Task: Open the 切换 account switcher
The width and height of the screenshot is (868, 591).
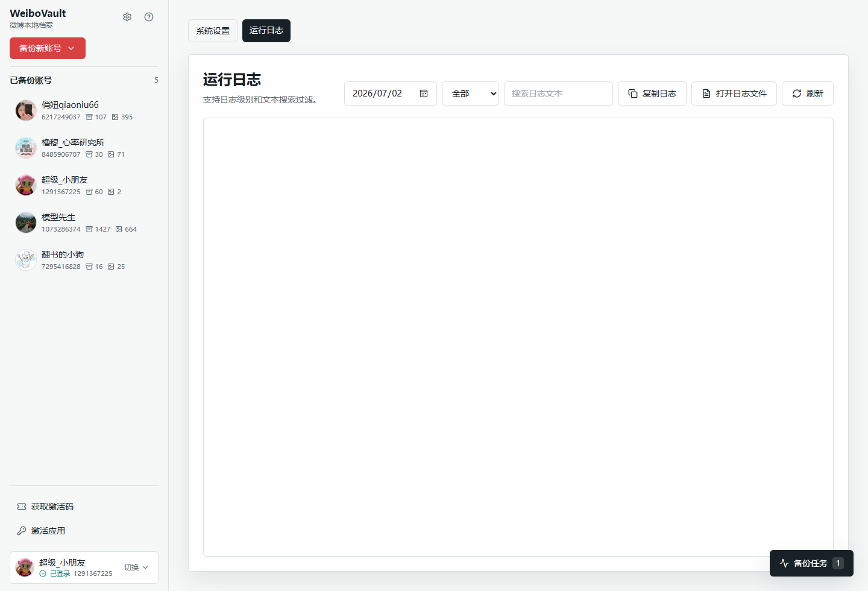Action: (136, 567)
